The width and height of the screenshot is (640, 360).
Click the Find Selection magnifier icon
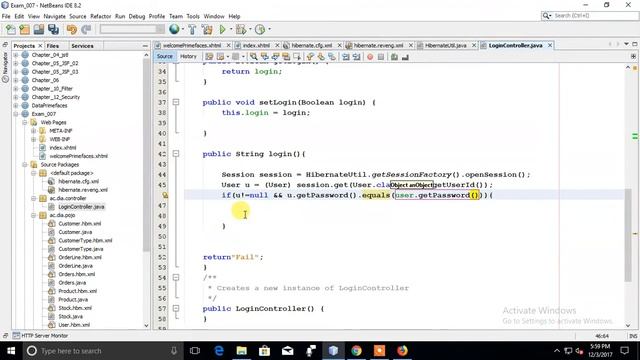point(253,57)
